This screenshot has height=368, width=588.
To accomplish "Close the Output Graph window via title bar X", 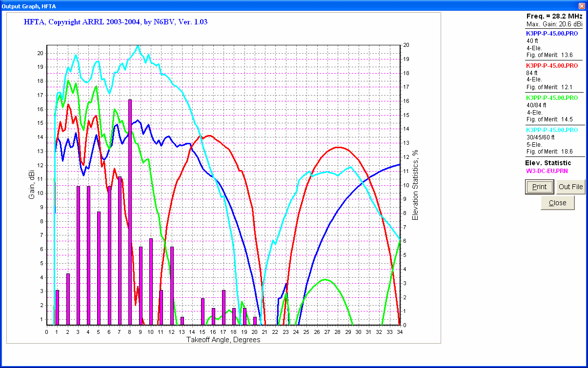I will [581, 5].
